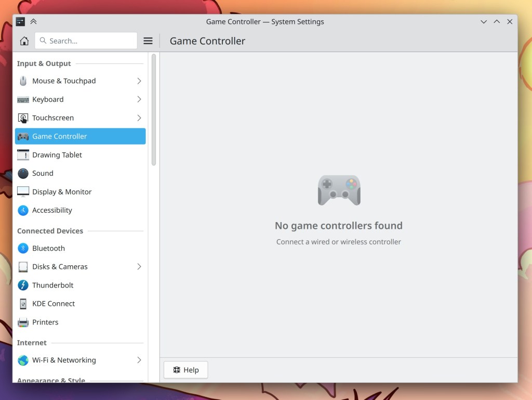Select the Keyboard settings icon
The image size is (532, 400).
(x=23, y=99)
